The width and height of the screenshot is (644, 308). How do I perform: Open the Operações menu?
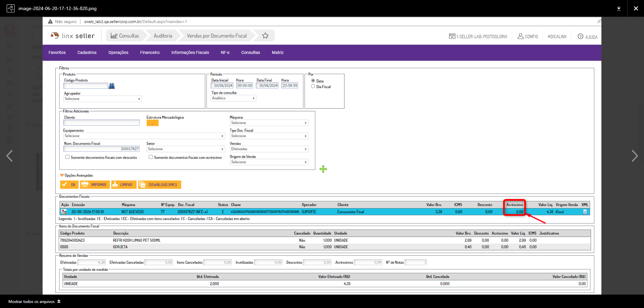[118, 53]
